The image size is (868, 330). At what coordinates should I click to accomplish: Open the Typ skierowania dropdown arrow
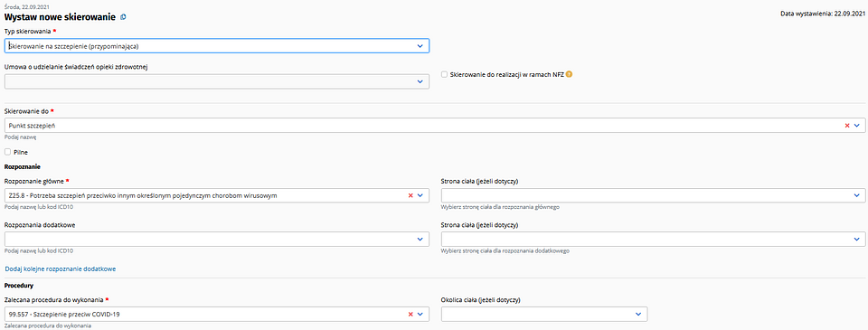point(420,46)
